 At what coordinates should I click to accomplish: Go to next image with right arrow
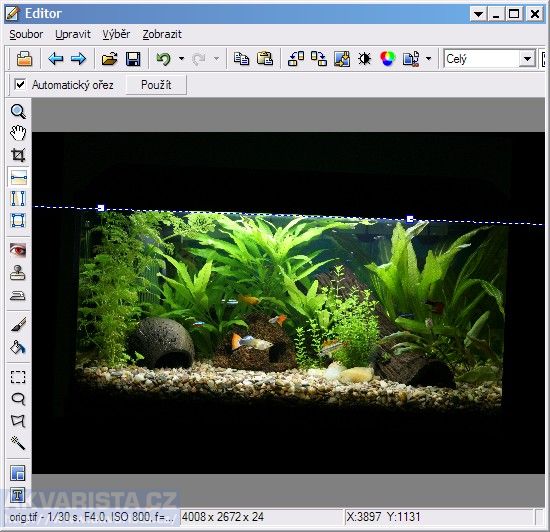point(79,59)
